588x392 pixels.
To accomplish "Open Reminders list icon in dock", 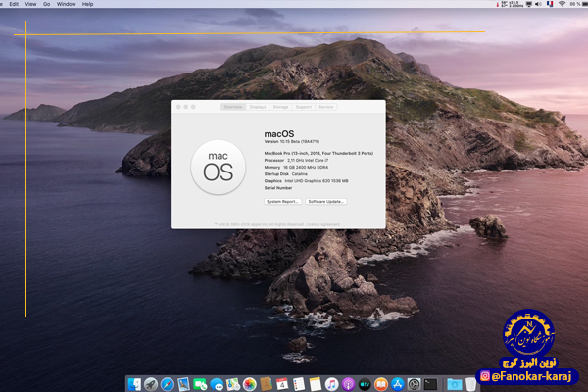I will point(299,384).
